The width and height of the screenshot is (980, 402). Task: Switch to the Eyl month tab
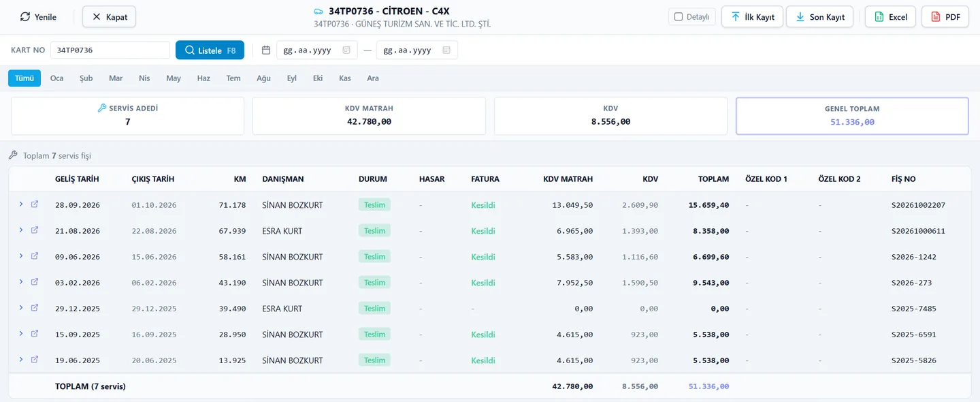click(292, 78)
